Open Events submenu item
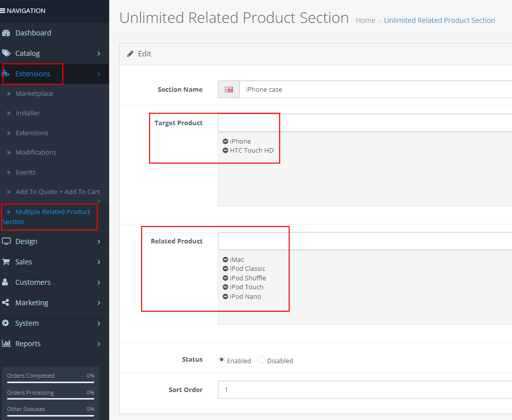Image resolution: width=512 pixels, height=420 pixels. pyautogui.click(x=25, y=173)
